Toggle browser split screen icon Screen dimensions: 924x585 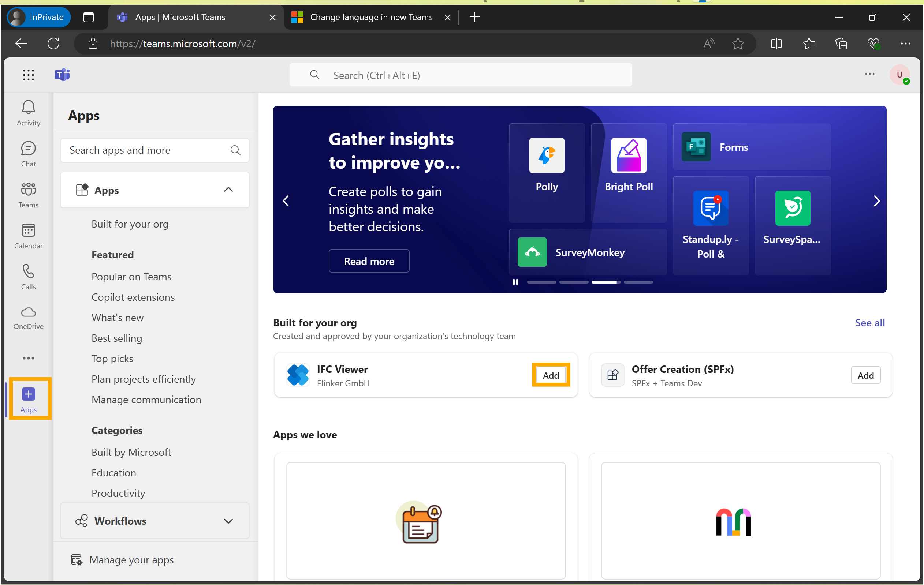point(776,43)
